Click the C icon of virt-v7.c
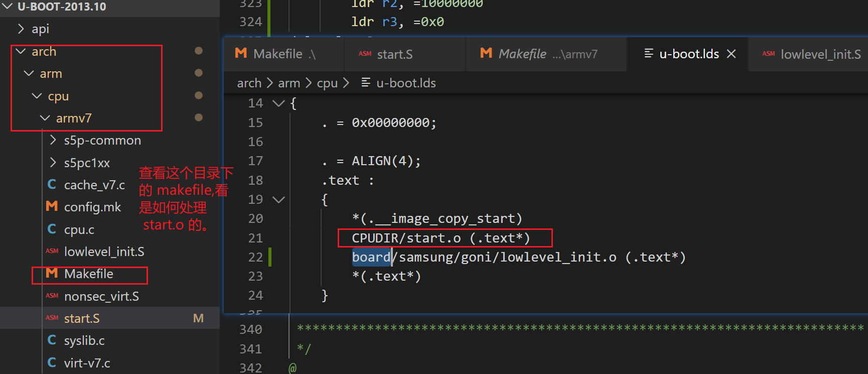The width and height of the screenshot is (868, 374). pos(52,362)
